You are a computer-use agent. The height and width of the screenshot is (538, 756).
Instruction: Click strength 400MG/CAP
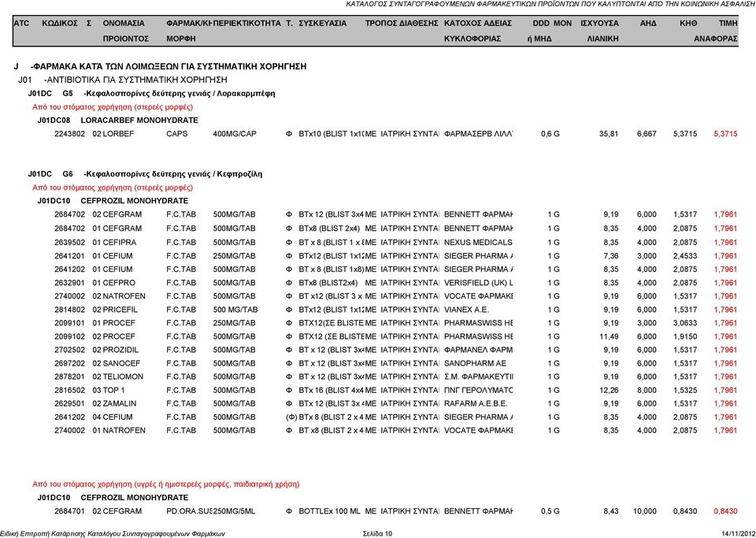click(x=235, y=134)
